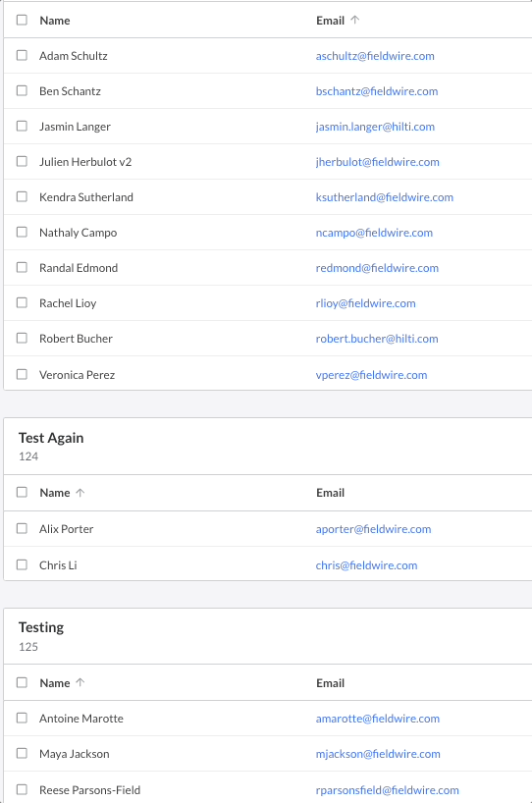
Task: Check the box for Chris Li
Action: pos(22,564)
